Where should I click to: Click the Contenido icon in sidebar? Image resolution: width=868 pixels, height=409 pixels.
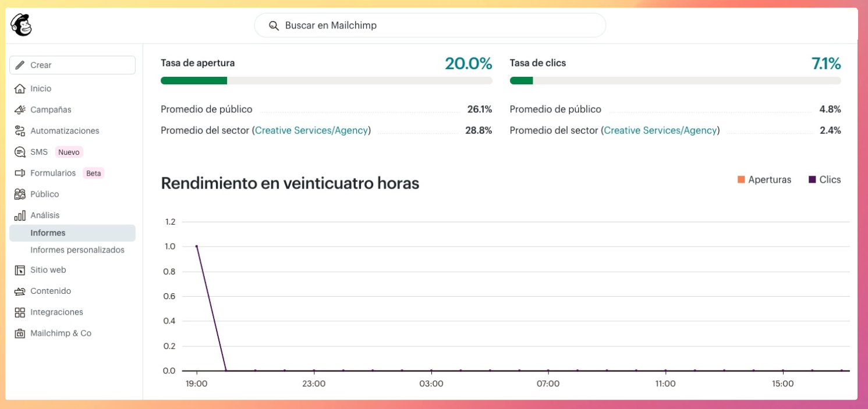click(x=20, y=291)
